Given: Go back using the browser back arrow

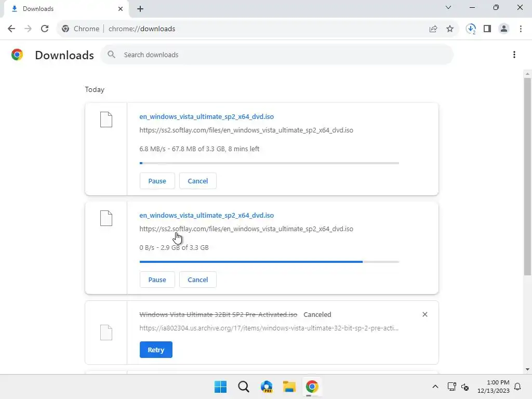Looking at the screenshot, I should pyautogui.click(x=11, y=29).
